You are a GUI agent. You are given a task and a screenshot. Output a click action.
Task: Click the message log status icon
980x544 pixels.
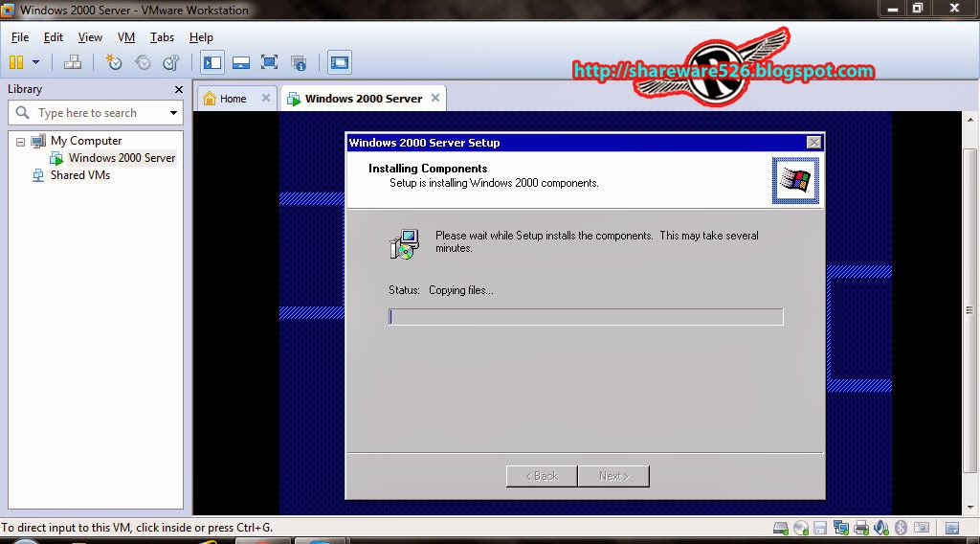click(952, 529)
